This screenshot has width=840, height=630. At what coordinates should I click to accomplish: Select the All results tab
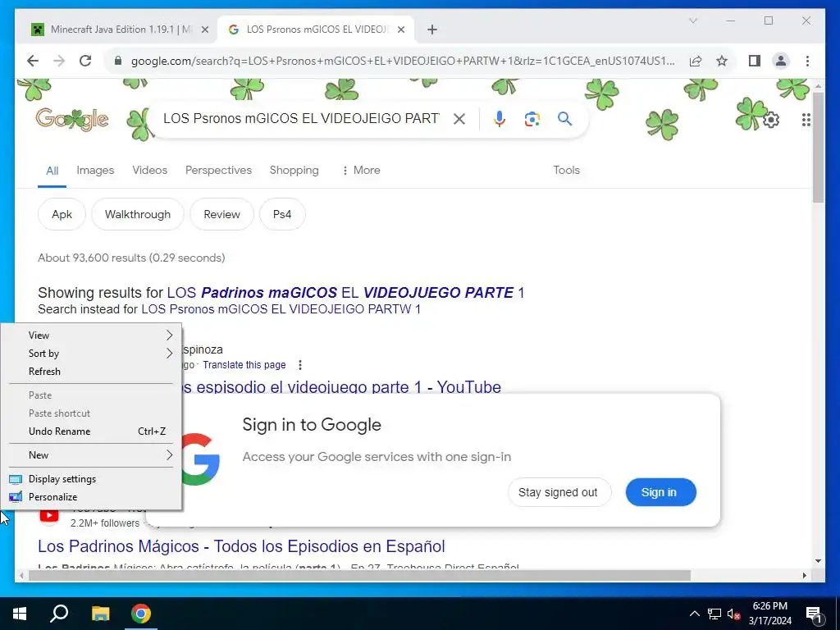52,171
